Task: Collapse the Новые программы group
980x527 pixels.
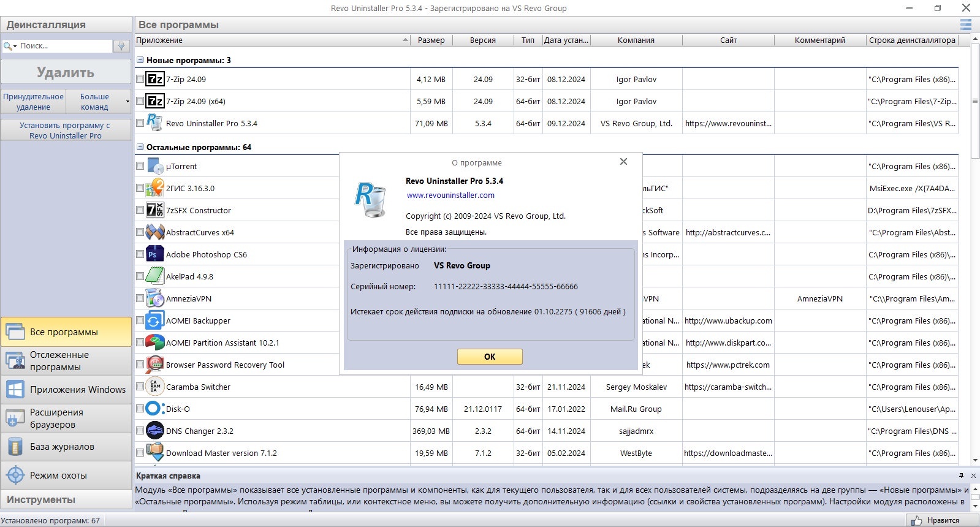Action: pyautogui.click(x=140, y=60)
